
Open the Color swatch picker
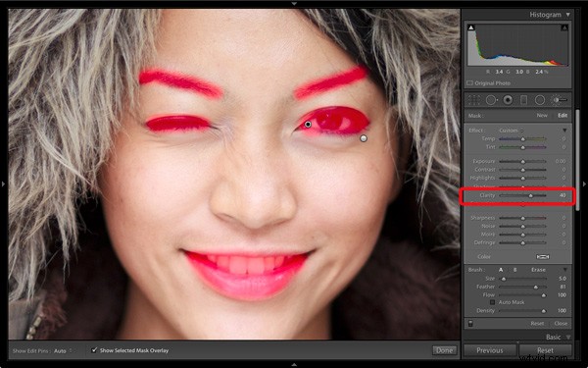pos(543,257)
